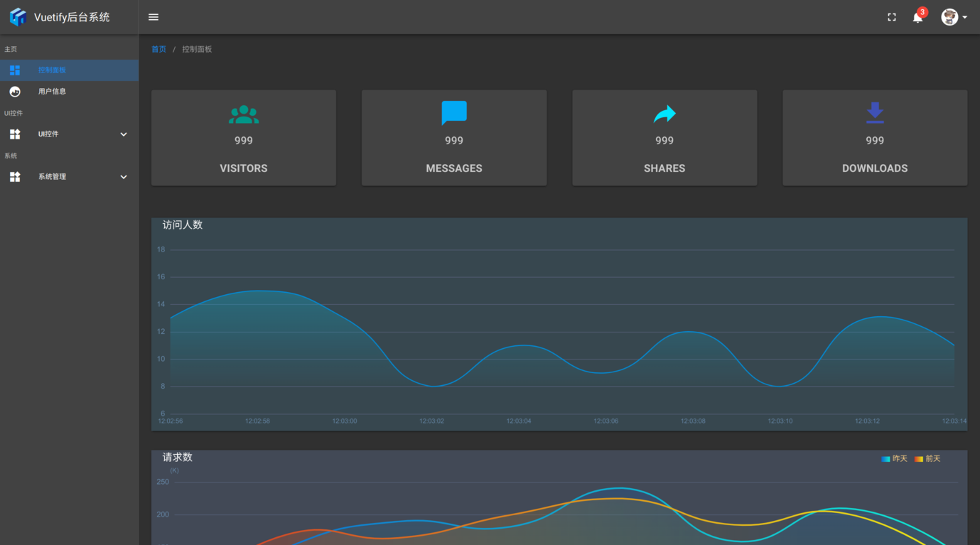The image size is (980, 545).
Task: Go to 首页 breadcrumb link
Action: pyautogui.click(x=158, y=49)
